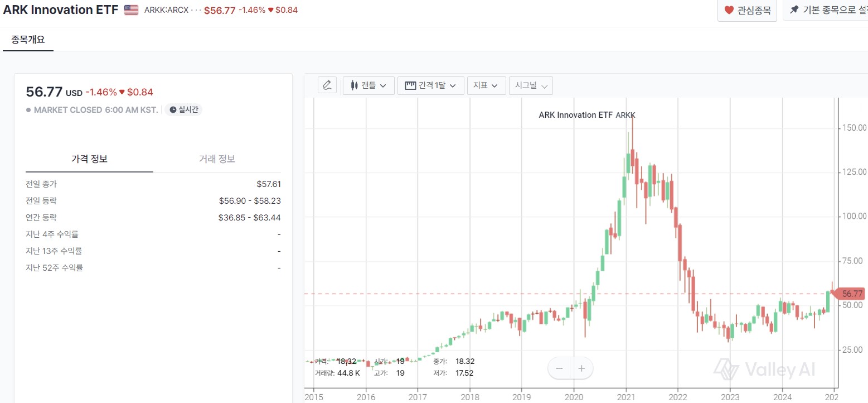The image size is (868, 403).
Task: Click the chart title ARK Innovation ETF ARKK
Action: coord(587,115)
